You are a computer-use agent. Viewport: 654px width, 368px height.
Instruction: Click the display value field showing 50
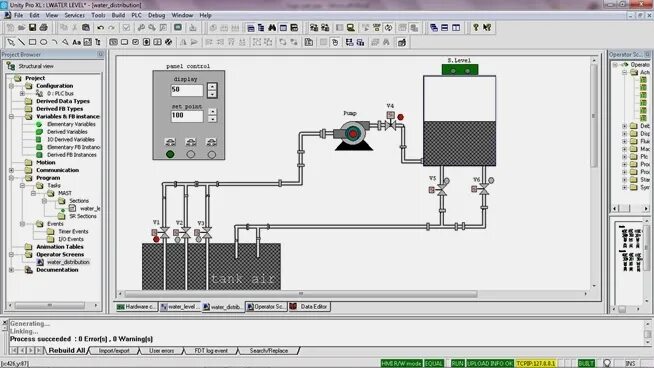[187, 90]
